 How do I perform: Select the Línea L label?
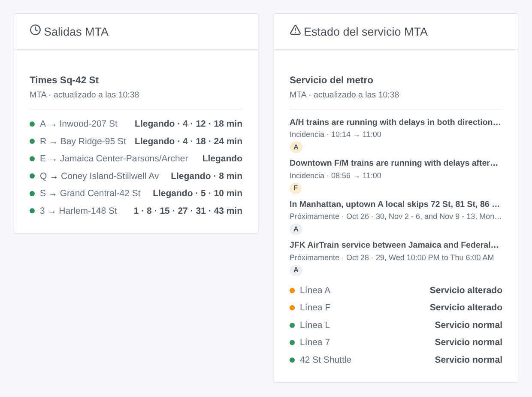point(315,325)
